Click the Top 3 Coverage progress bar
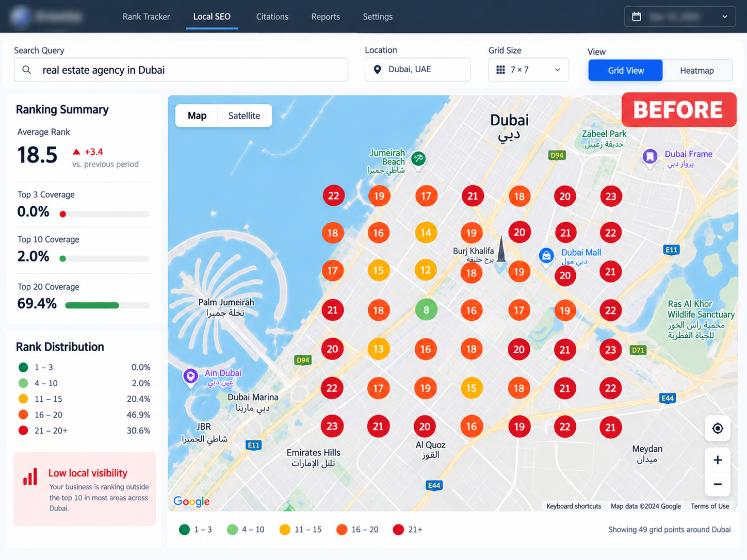The image size is (747, 560). click(105, 214)
